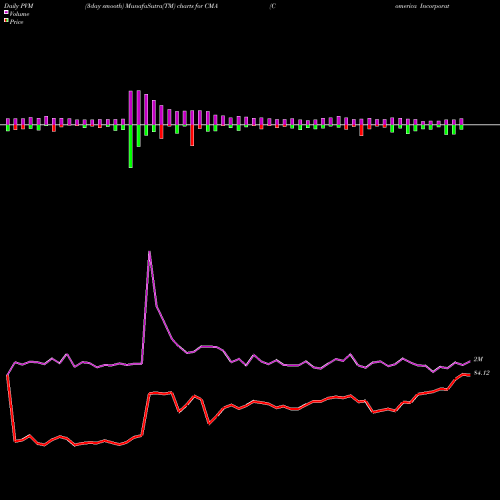Click the end point of the red price line
Image resolution: width=500 pixels, height=500 pixels.
click(469, 375)
